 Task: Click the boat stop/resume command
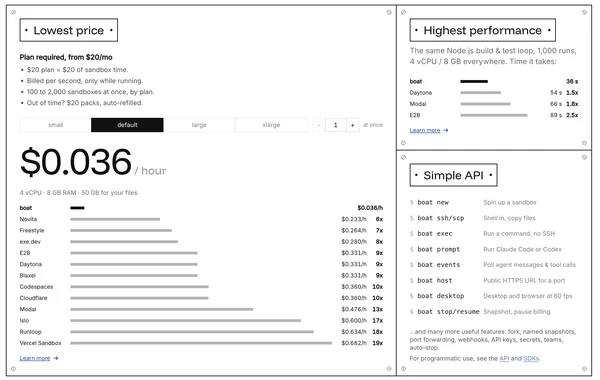point(448,312)
